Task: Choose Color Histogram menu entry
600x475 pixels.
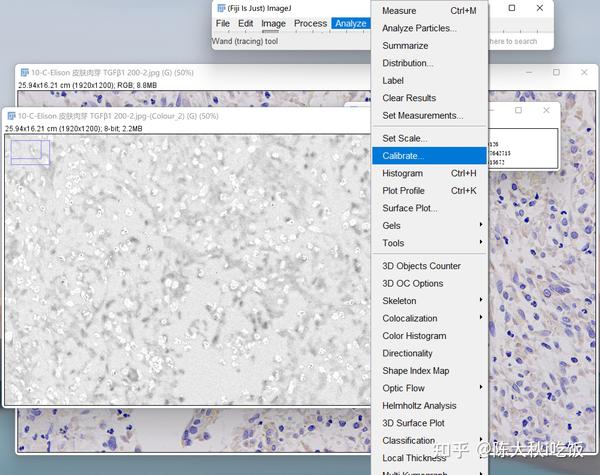Action: 429,336
